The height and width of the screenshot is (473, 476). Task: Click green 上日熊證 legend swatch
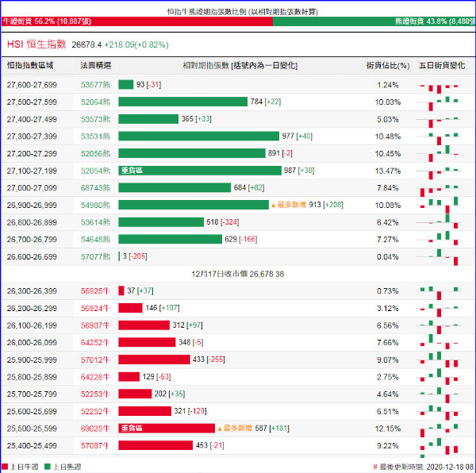48,467
